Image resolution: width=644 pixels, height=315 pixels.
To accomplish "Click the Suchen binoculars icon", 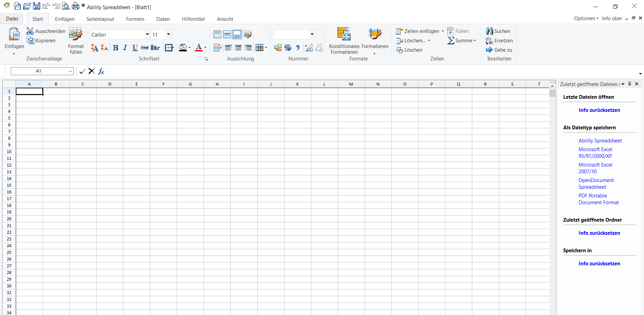I will (x=489, y=31).
